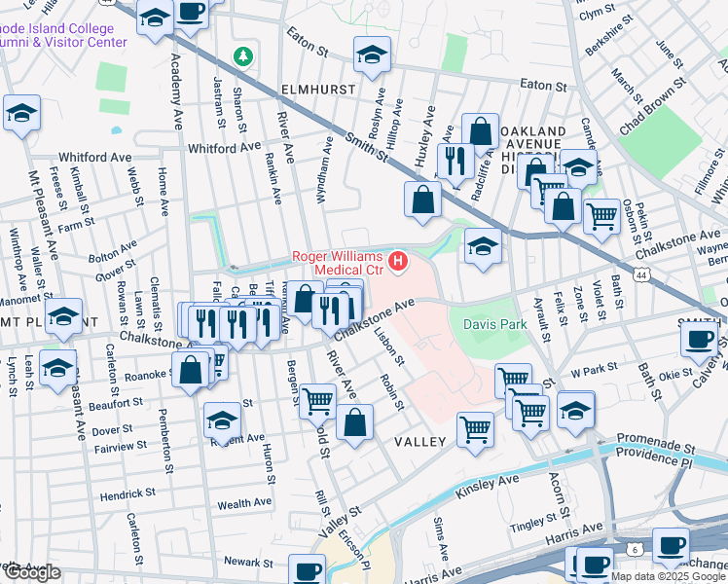Screen dimensions: 728x584
Task: Click the cafe marker near Calverly St
Action: point(699,344)
